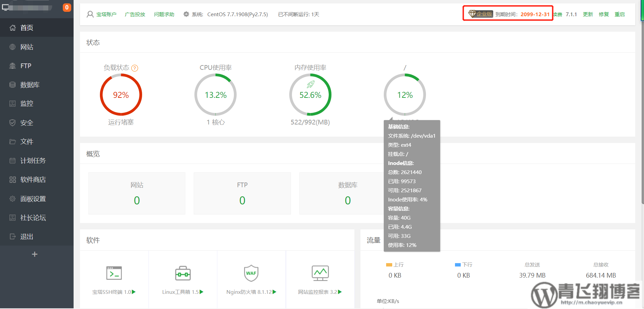Click the 企业版 diamond badge
The width and height of the screenshot is (644, 309).
(x=480, y=14)
